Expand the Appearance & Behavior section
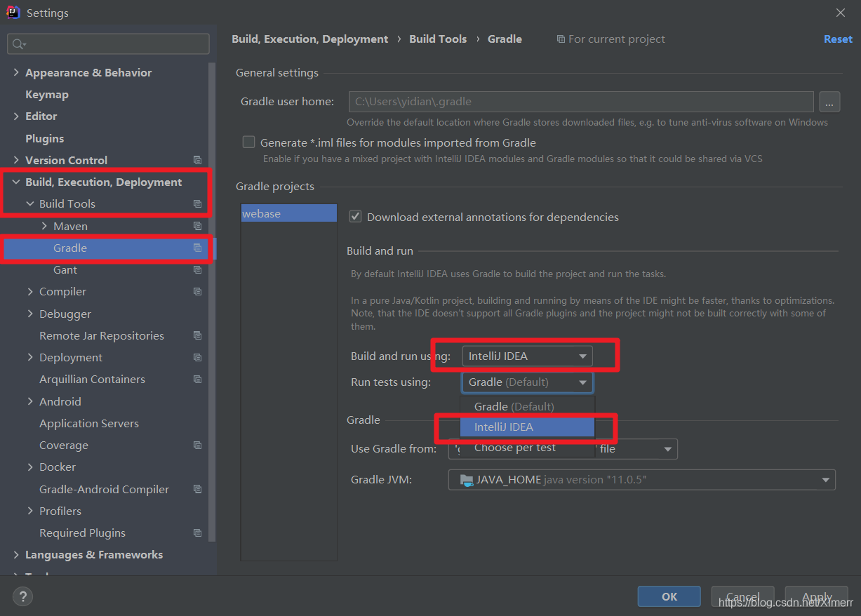 (x=16, y=72)
